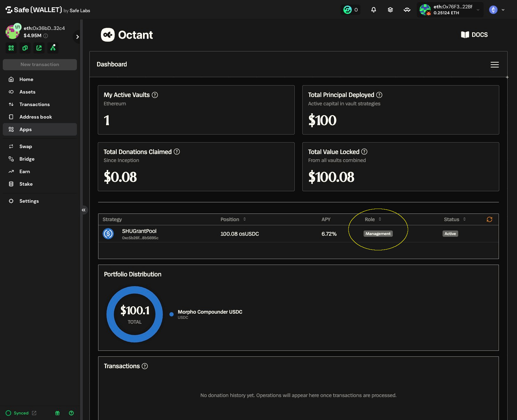517x420 pixels.
Task: Select Apps in the sidebar
Action: point(40,129)
